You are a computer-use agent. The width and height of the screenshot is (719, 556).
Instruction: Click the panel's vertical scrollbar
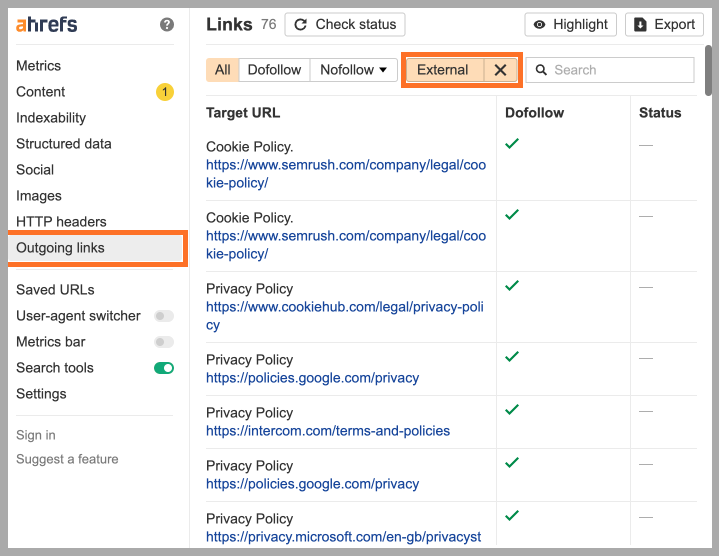pos(708,70)
